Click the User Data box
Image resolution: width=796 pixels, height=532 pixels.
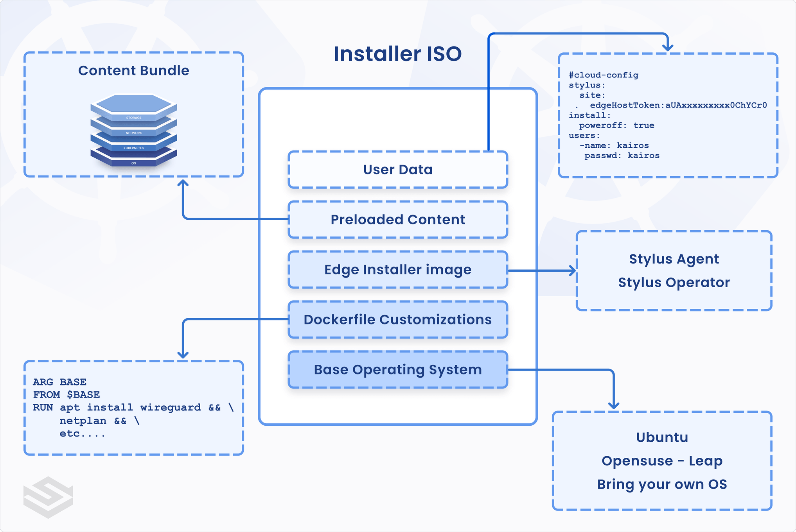[398, 170]
